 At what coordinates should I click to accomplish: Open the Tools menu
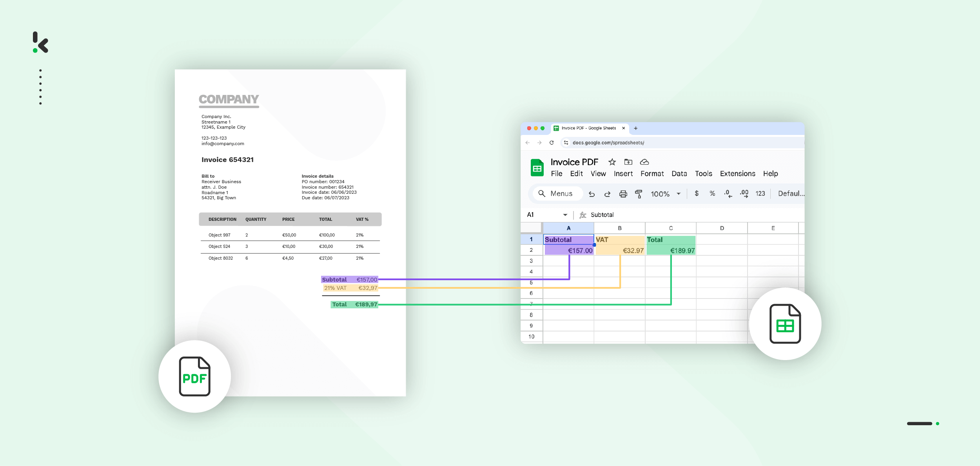point(704,174)
